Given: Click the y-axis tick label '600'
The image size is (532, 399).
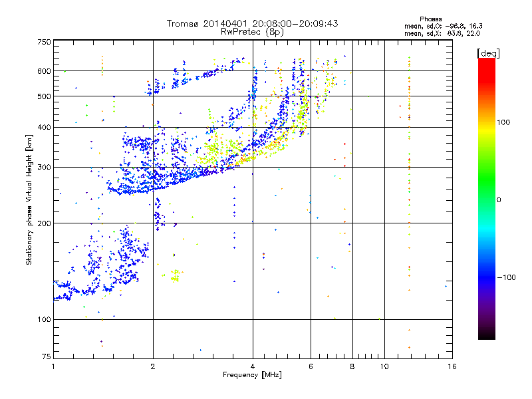Looking at the screenshot, I should (44, 71).
